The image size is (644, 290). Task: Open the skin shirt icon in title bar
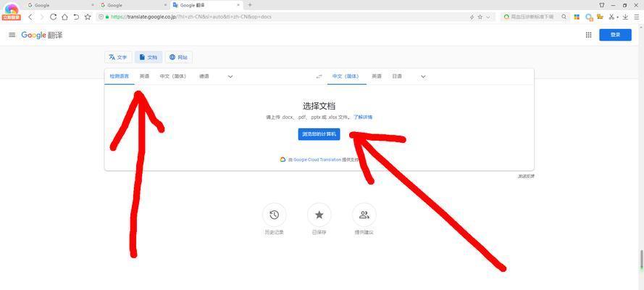pos(602,5)
